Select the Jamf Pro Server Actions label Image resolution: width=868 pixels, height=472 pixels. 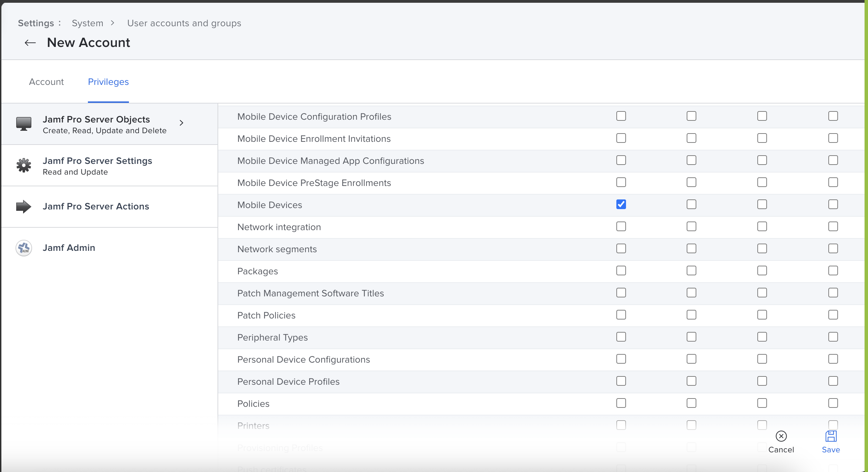(x=96, y=206)
